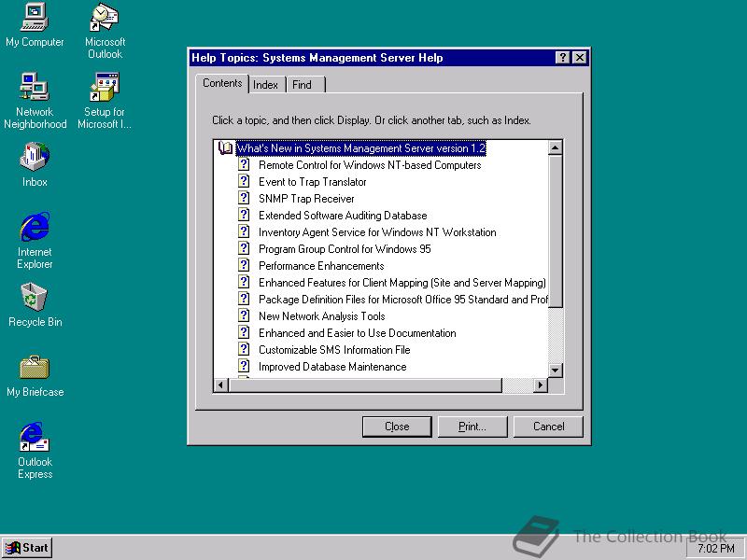Switch to the Index tab

coord(265,85)
